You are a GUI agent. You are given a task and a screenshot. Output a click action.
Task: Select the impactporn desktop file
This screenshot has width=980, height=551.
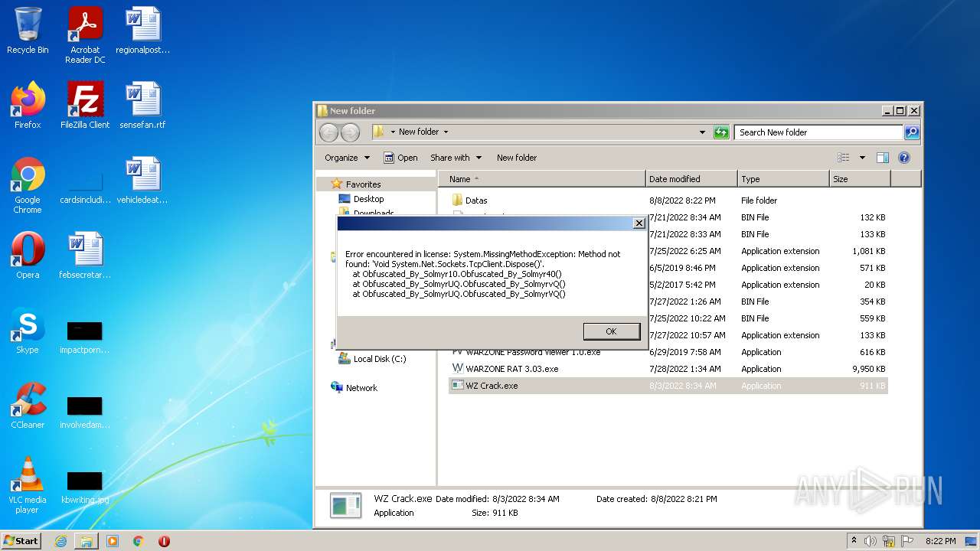[85, 338]
